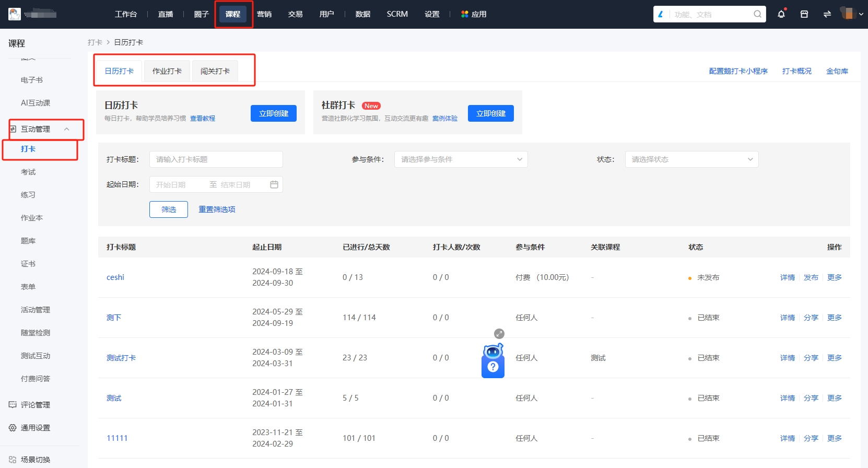Click the switch arrows icon in header

tap(827, 14)
